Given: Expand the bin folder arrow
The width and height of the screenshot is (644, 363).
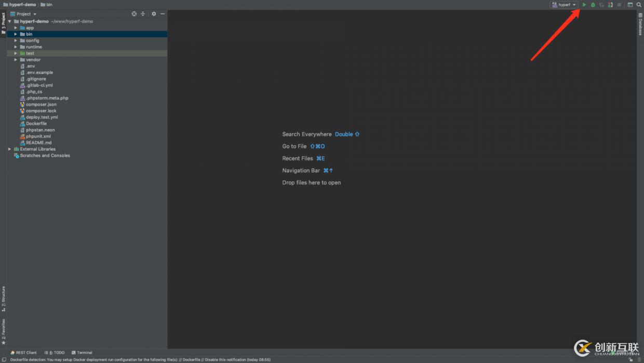Looking at the screenshot, I should (16, 34).
